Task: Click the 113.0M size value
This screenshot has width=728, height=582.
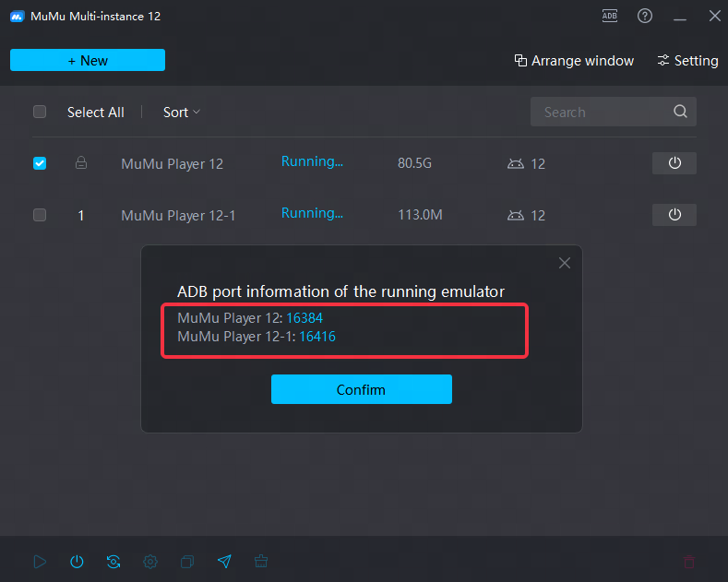Action: 420,215
